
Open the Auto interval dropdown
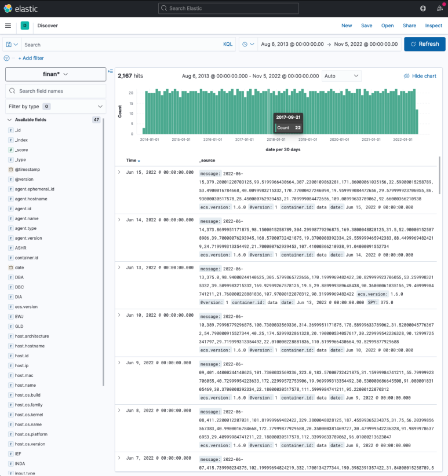pos(341,76)
